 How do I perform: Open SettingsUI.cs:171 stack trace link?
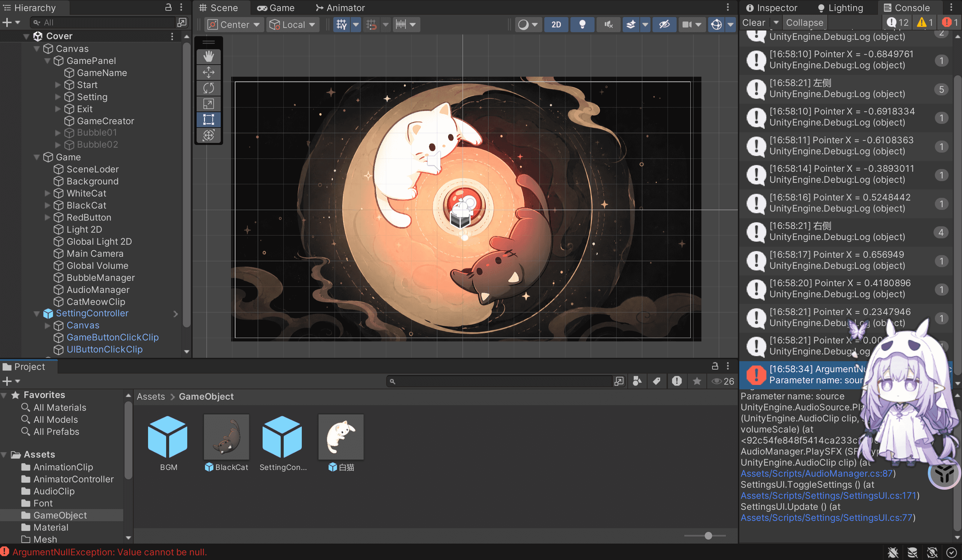click(x=828, y=495)
